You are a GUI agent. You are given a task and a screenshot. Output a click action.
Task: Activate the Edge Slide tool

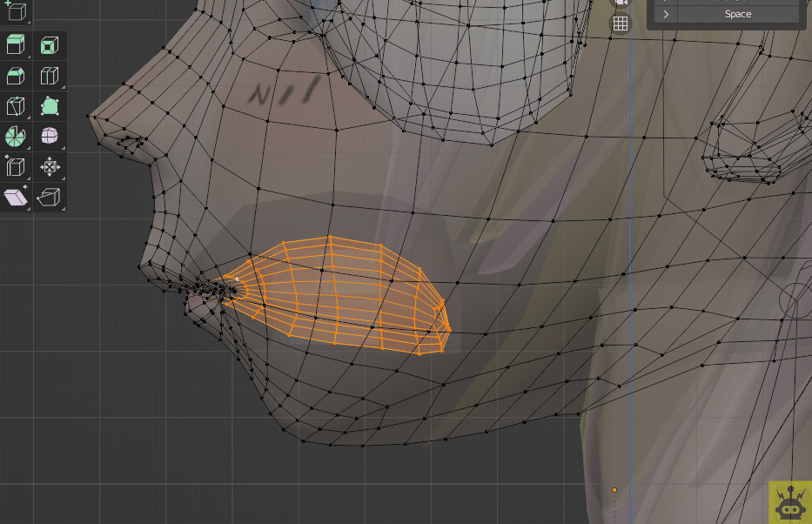16,167
